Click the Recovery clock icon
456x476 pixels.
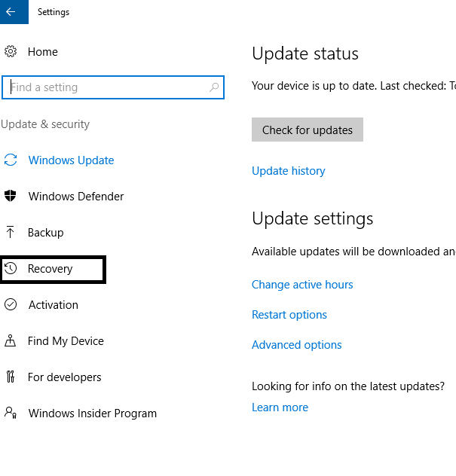pyautogui.click(x=11, y=269)
